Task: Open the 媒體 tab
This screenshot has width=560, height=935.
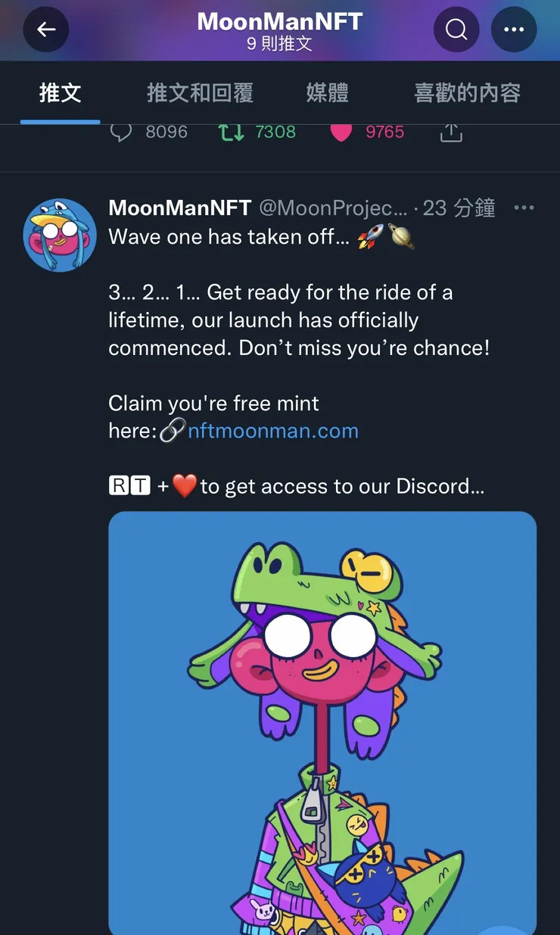Action: 327,93
